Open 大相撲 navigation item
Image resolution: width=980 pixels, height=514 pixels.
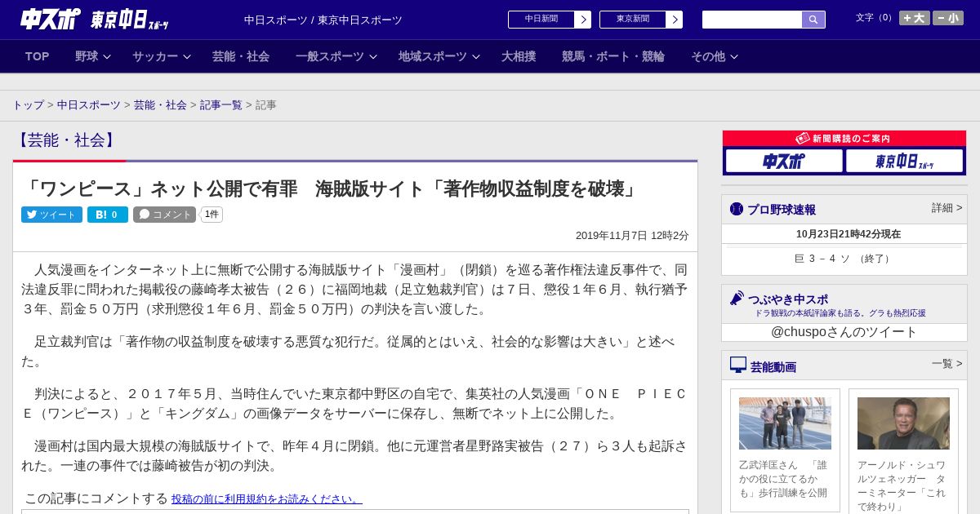click(x=519, y=56)
